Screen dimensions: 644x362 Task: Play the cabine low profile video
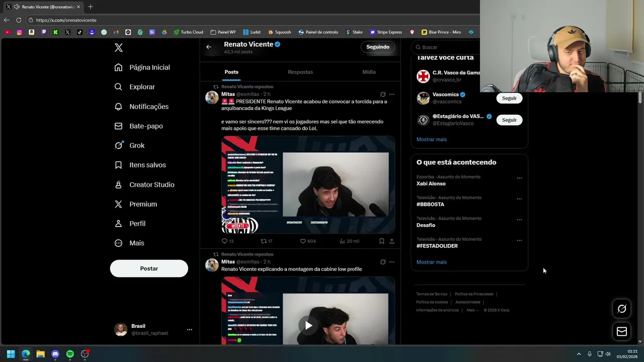tap(308, 325)
